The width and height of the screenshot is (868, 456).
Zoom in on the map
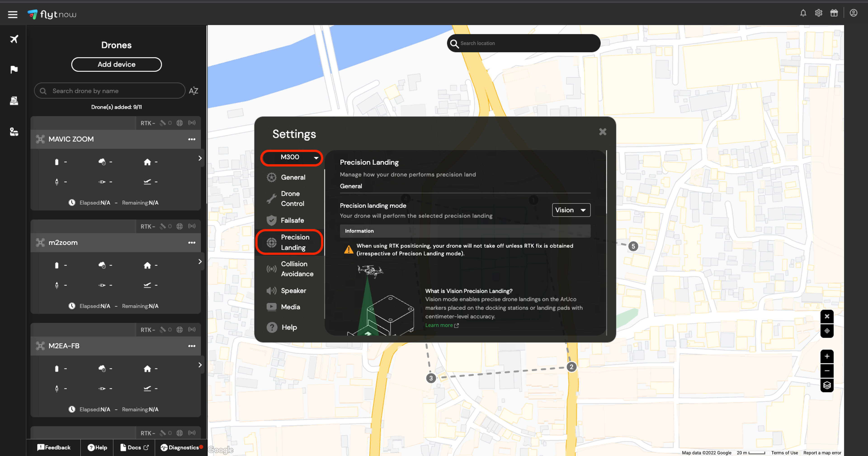point(827,357)
